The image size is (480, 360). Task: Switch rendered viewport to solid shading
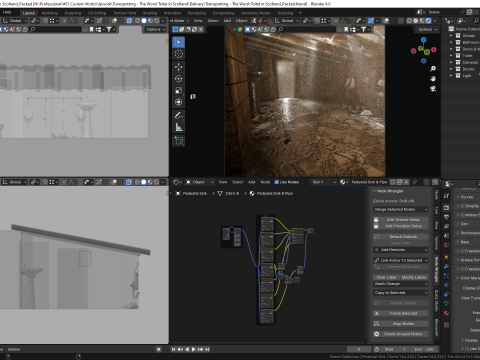pyautogui.click(x=416, y=21)
